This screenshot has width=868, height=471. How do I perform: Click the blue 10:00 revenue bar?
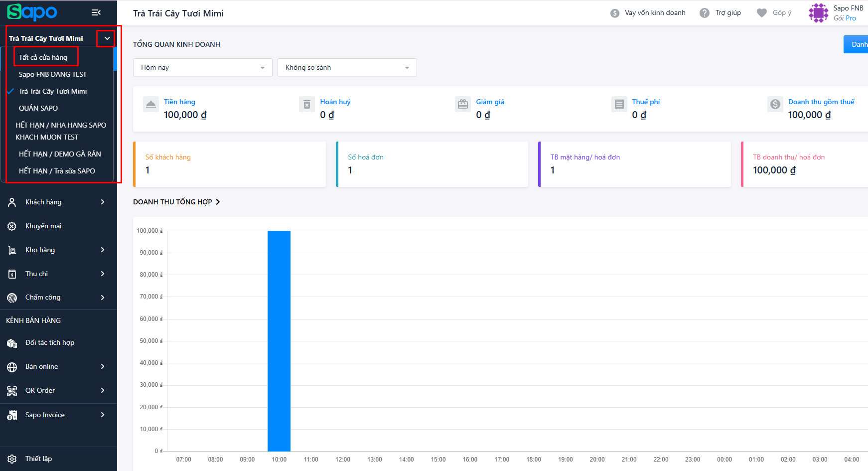tap(279, 341)
